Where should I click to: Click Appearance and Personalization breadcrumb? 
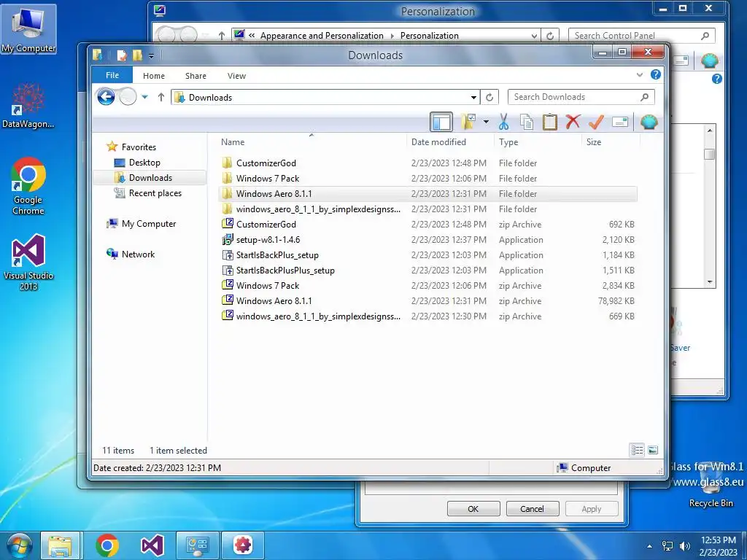click(322, 36)
